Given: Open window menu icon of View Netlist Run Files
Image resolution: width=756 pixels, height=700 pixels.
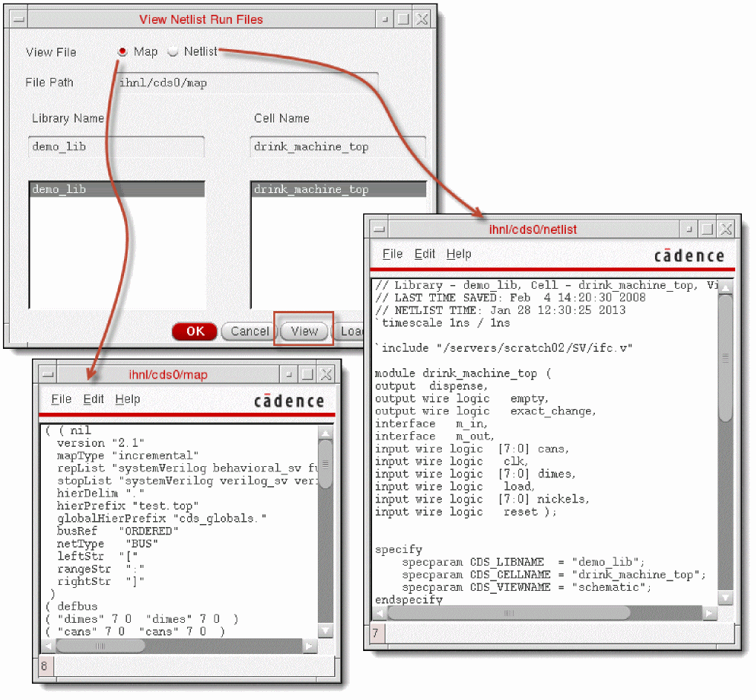Looking at the screenshot, I should 19,19.
